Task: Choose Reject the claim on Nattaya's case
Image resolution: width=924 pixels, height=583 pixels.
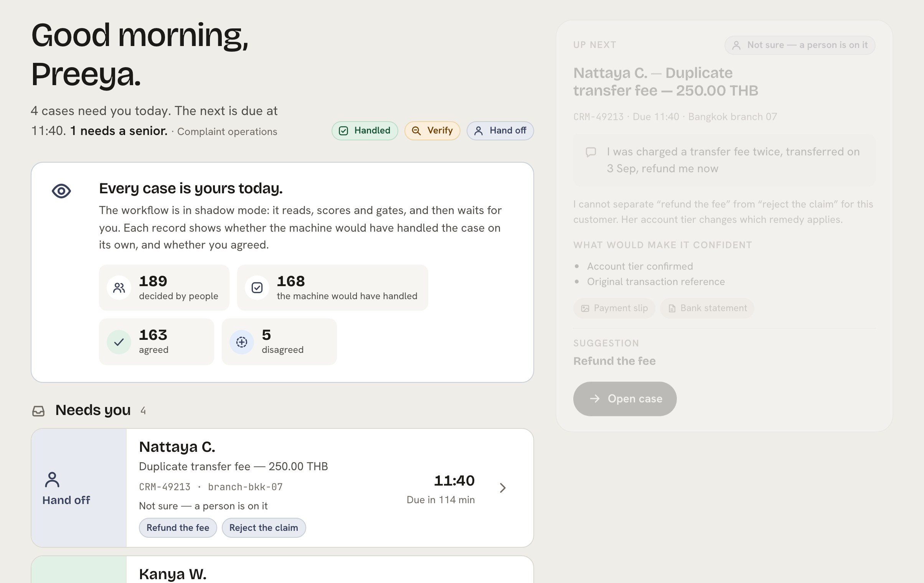Action: (x=264, y=528)
